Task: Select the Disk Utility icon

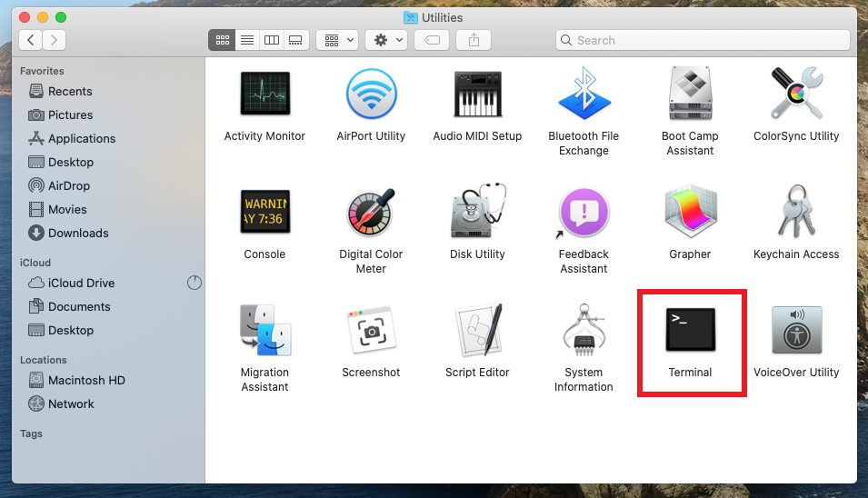Action: (478, 211)
